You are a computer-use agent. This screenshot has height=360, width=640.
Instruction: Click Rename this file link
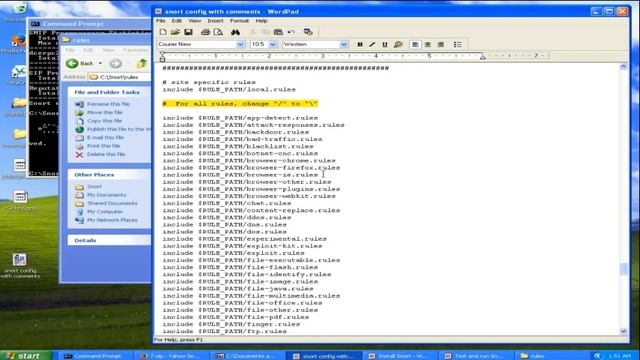pos(108,104)
